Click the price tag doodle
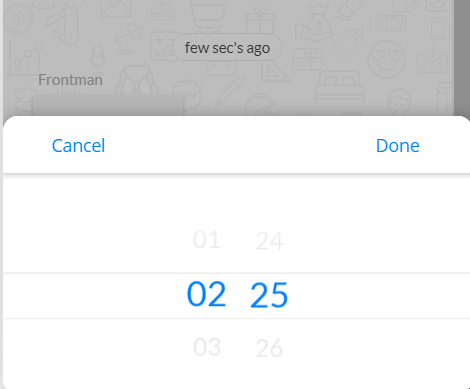The height and width of the screenshot is (389, 470). [x=348, y=43]
